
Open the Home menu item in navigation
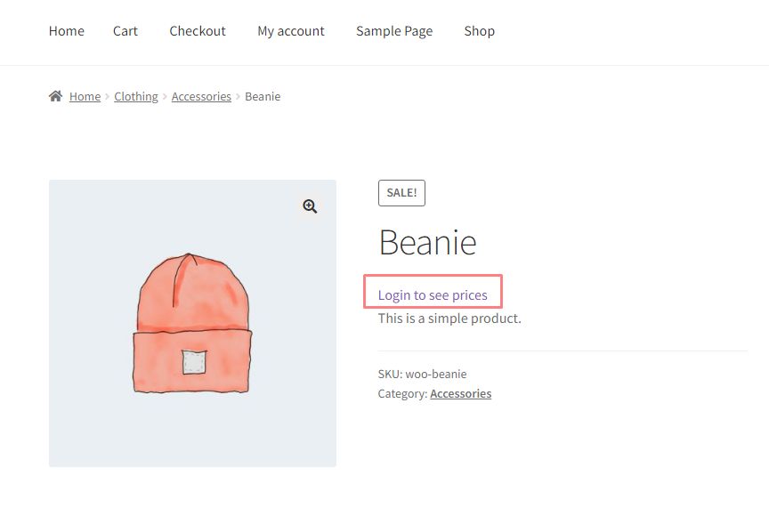[x=66, y=31]
